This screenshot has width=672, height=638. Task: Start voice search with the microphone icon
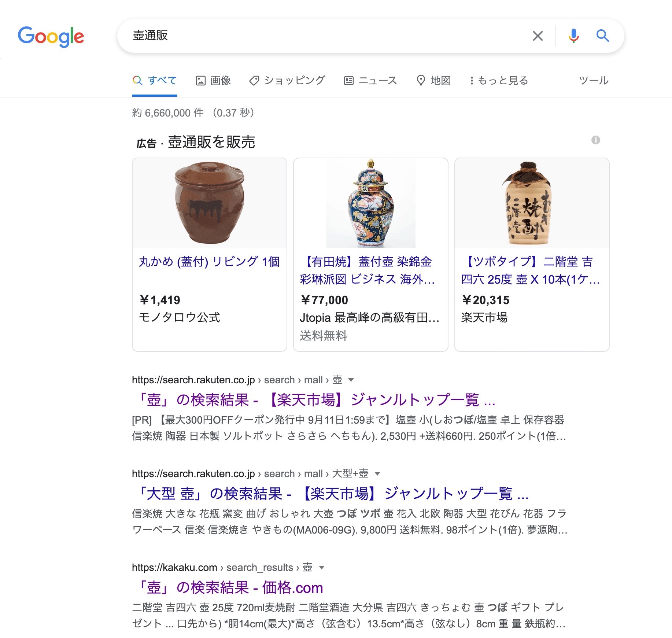pos(573,36)
